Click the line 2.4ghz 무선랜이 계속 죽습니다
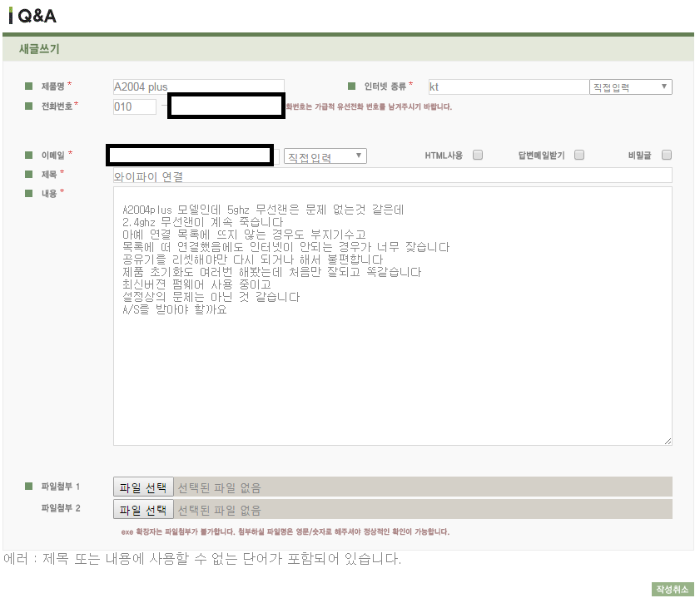The height and width of the screenshot is (603, 700). [x=203, y=222]
